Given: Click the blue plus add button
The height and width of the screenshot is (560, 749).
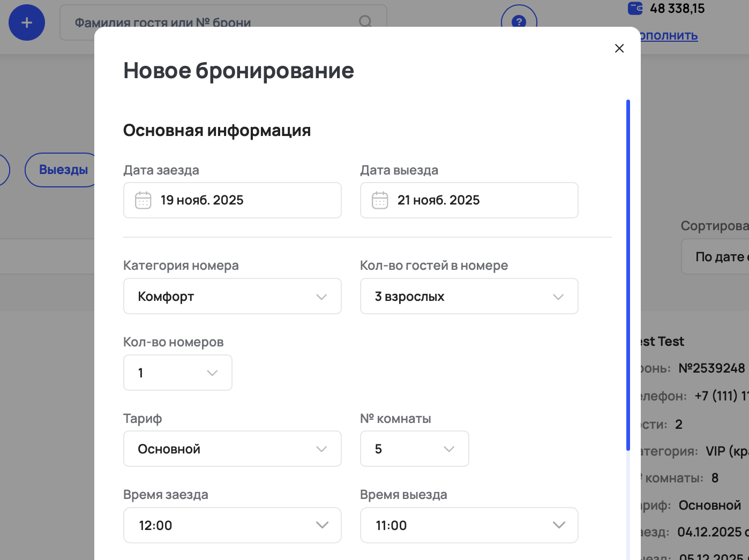Looking at the screenshot, I should click(x=27, y=22).
